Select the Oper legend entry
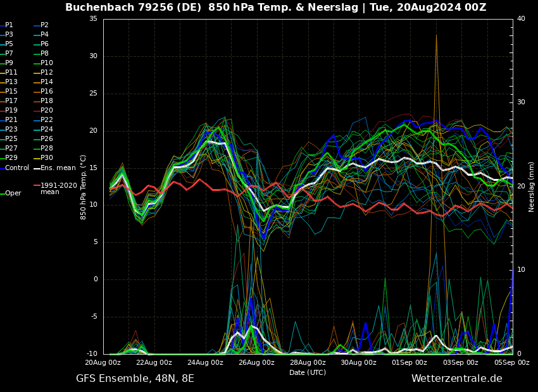The height and width of the screenshot is (392, 538). [11, 193]
